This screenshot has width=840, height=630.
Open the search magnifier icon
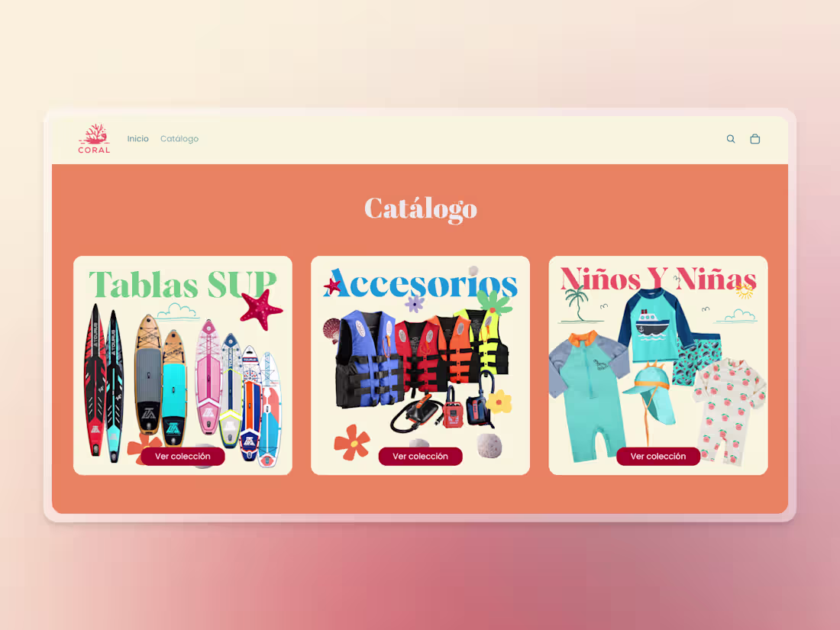731,139
